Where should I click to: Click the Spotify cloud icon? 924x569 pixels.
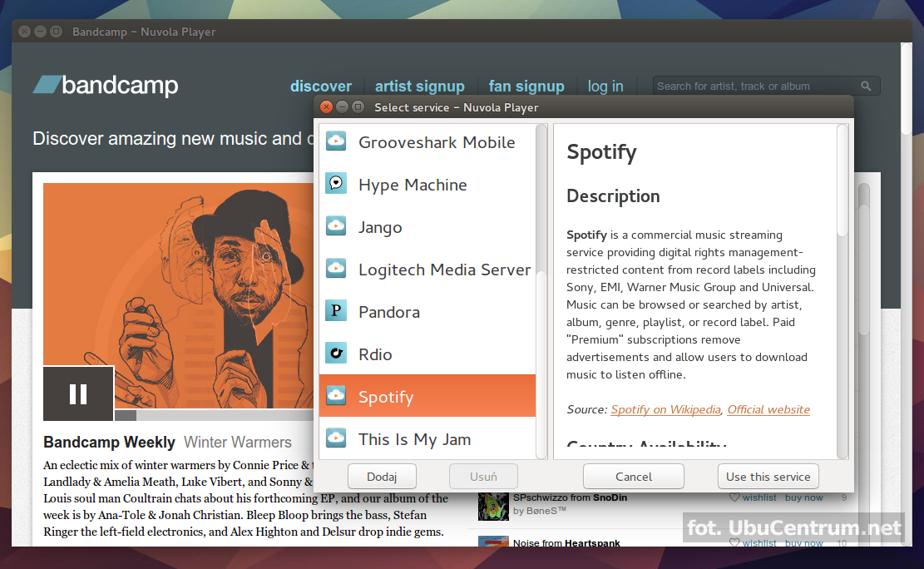pos(336,396)
